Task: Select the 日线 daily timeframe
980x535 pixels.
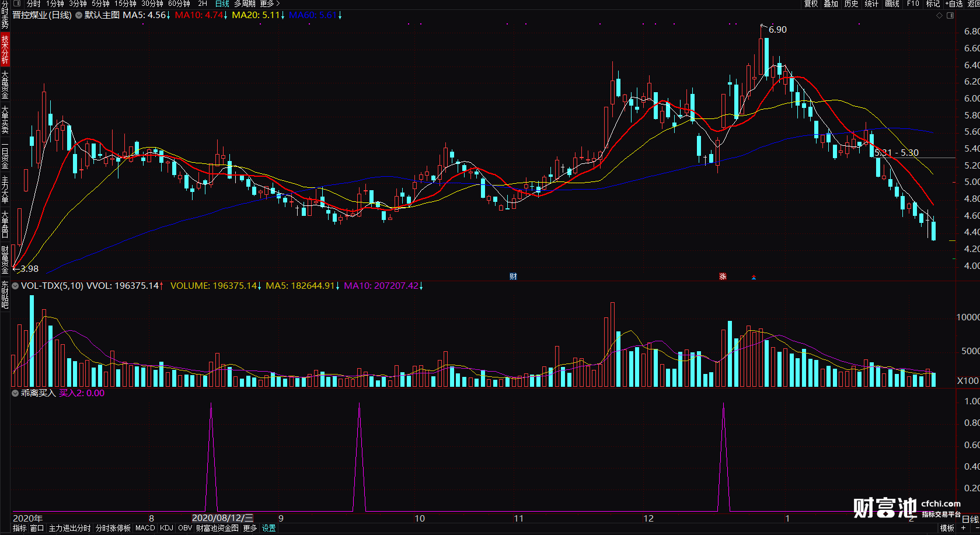Action: tap(222, 4)
